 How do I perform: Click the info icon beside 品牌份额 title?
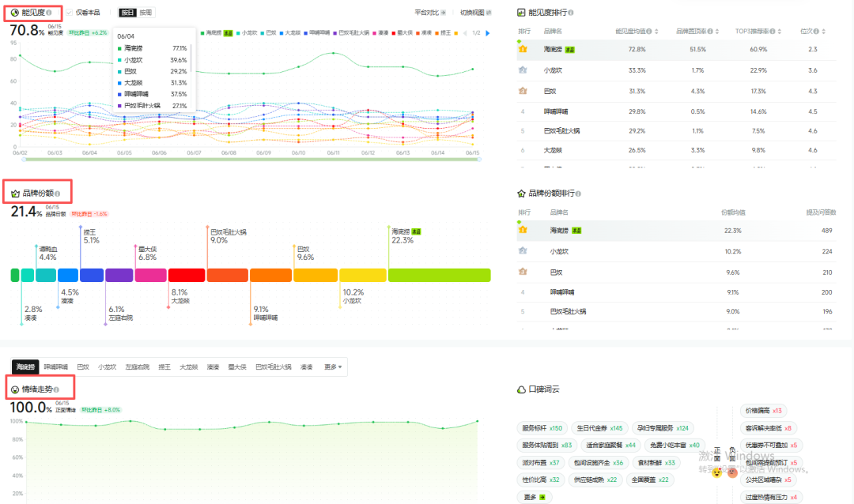click(58, 194)
